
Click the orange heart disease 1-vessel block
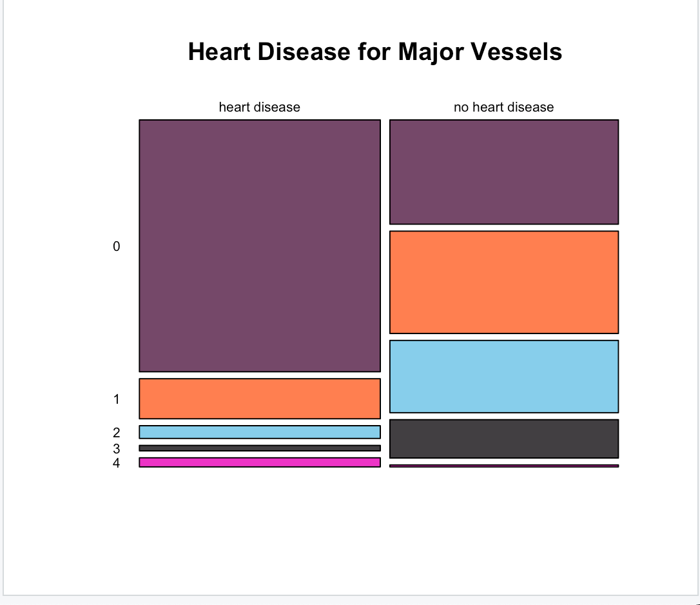point(260,399)
